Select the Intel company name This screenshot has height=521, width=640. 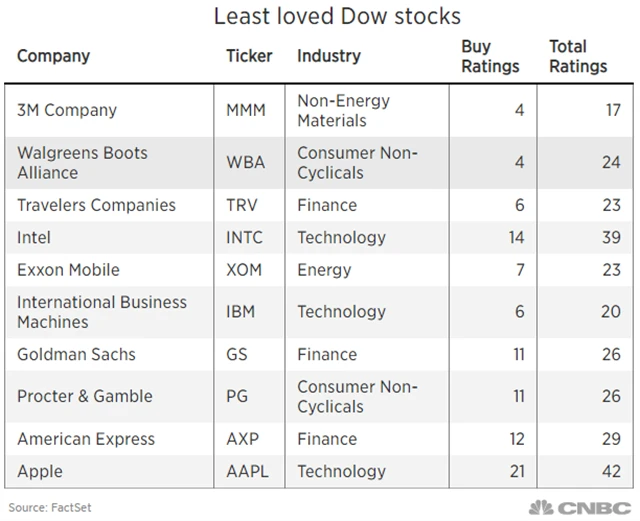tap(34, 237)
